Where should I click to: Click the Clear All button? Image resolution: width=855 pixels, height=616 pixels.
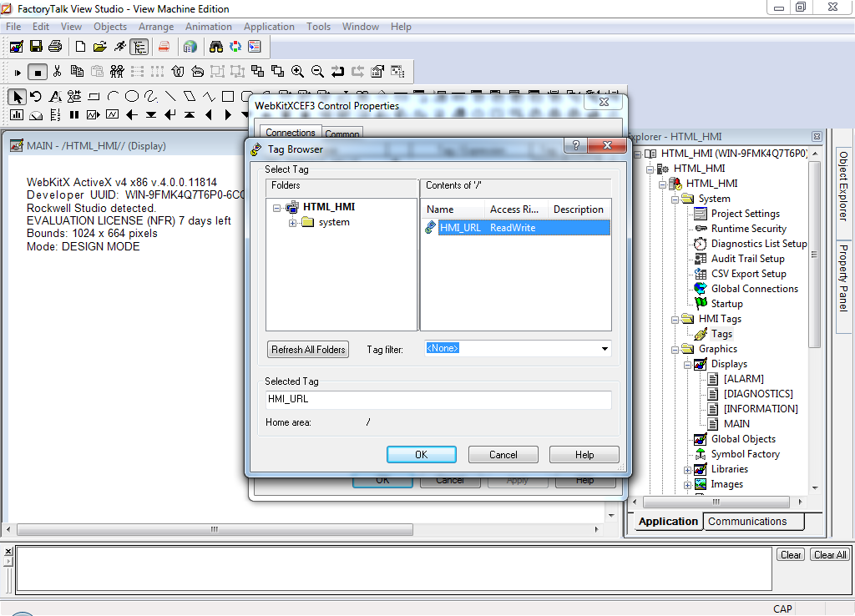pyautogui.click(x=830, y=555)
